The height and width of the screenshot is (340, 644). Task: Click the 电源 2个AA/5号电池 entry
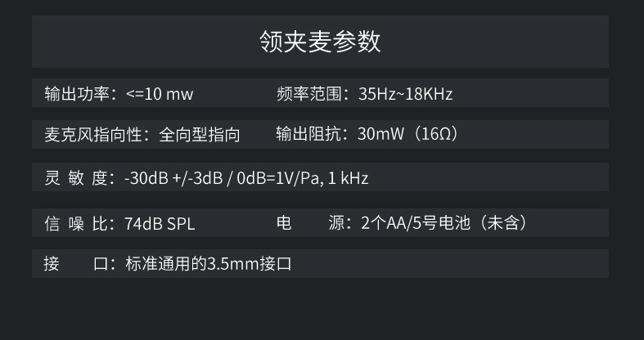(403, 222)
